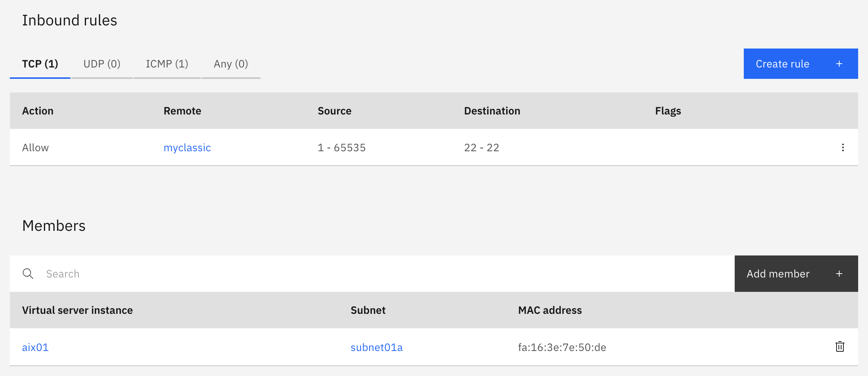Select the Any (0) tab
This screenshot has width=868, height=376.
click(x=231, y=64)
